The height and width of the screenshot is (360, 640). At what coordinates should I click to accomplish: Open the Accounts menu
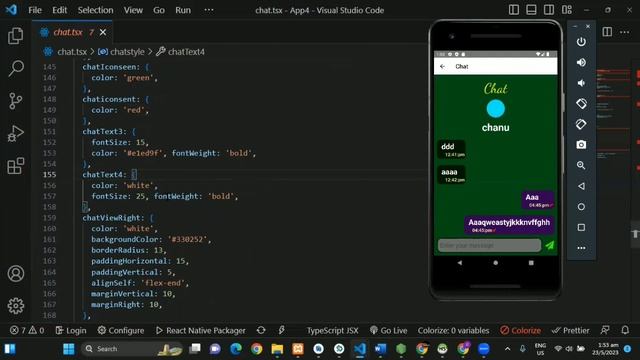[x=16, y=273]
